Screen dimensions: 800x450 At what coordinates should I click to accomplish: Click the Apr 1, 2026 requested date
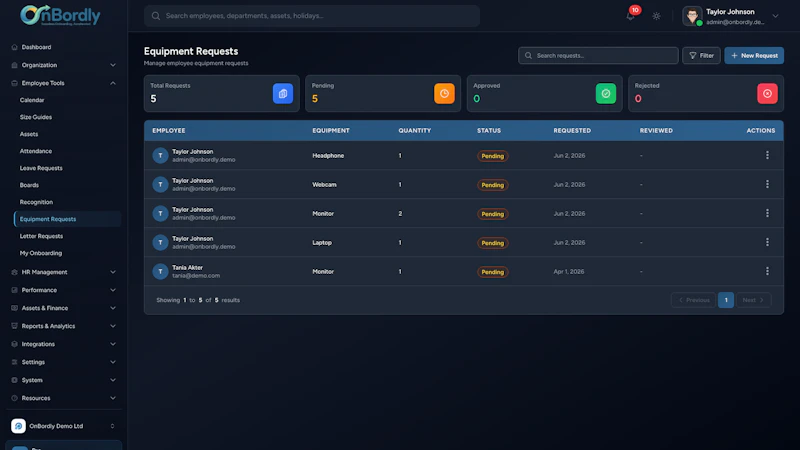pos(568,271)
